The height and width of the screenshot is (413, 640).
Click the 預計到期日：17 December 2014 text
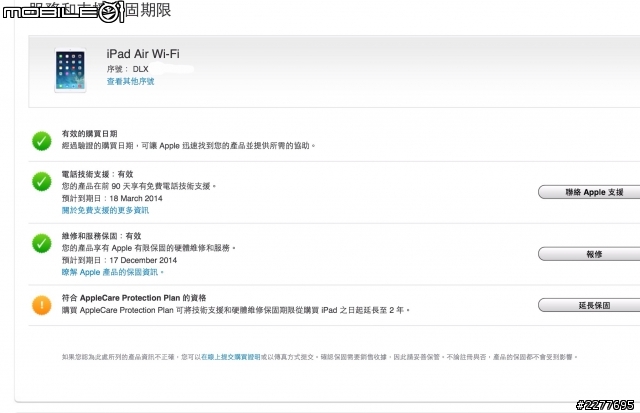click(x=119, y=260)
